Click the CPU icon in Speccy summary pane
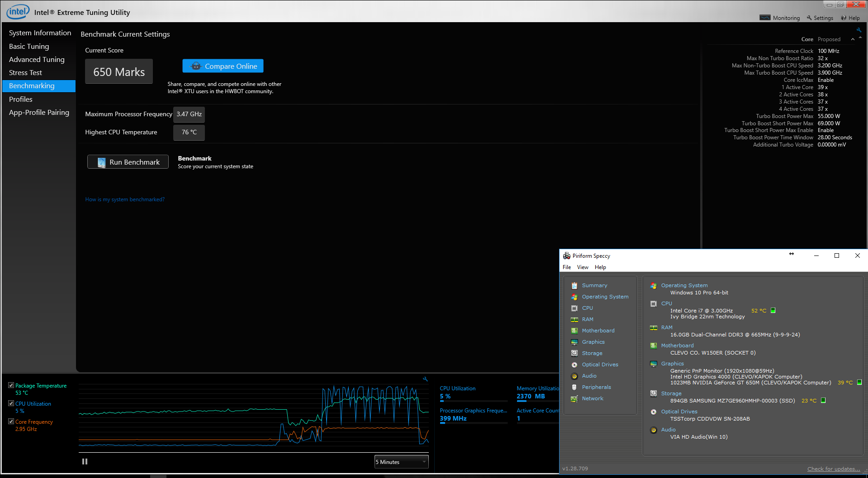Image resolution: width=868 pixels, height=478 pixels. point(654,303)
